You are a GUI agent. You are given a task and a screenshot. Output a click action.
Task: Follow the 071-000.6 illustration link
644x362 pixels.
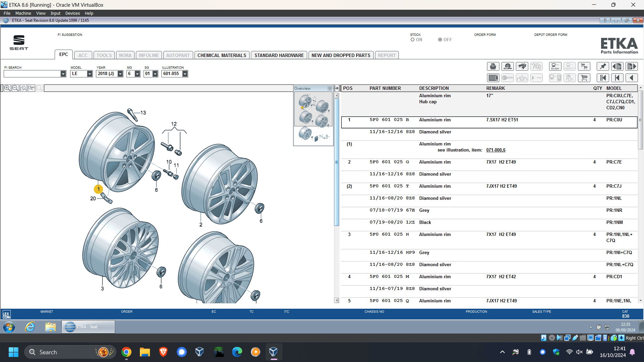click(x=496, y=150)
